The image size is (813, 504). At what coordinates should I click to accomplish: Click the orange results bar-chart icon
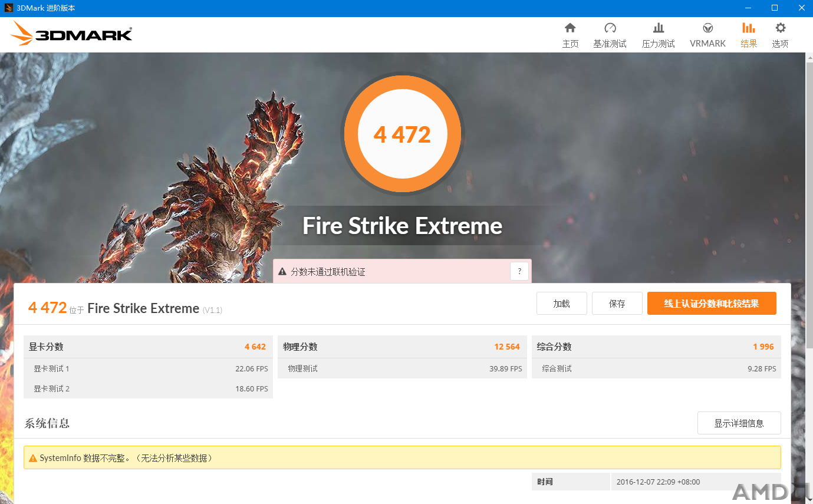coord(749,28)
